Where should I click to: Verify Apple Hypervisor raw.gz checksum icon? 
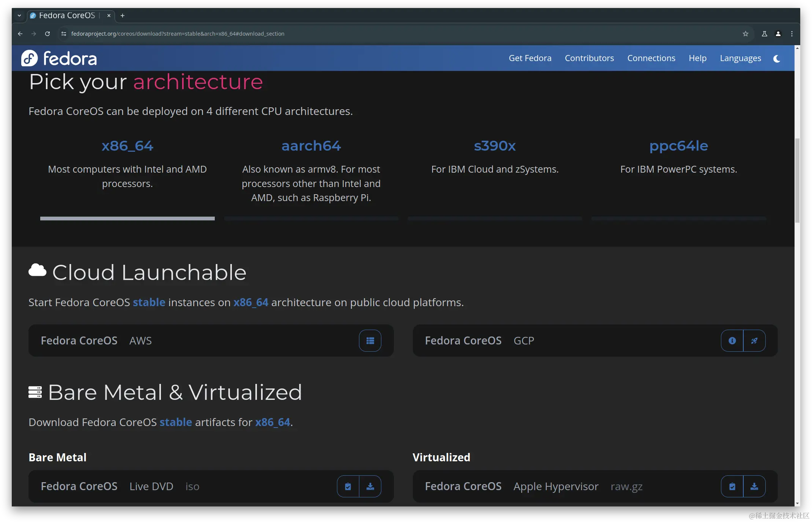coord(732,486)
